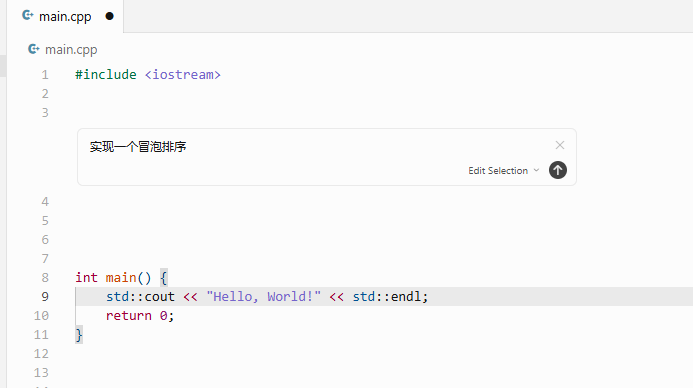
Task: Click line number 5 in gutter
Action: 45,221
